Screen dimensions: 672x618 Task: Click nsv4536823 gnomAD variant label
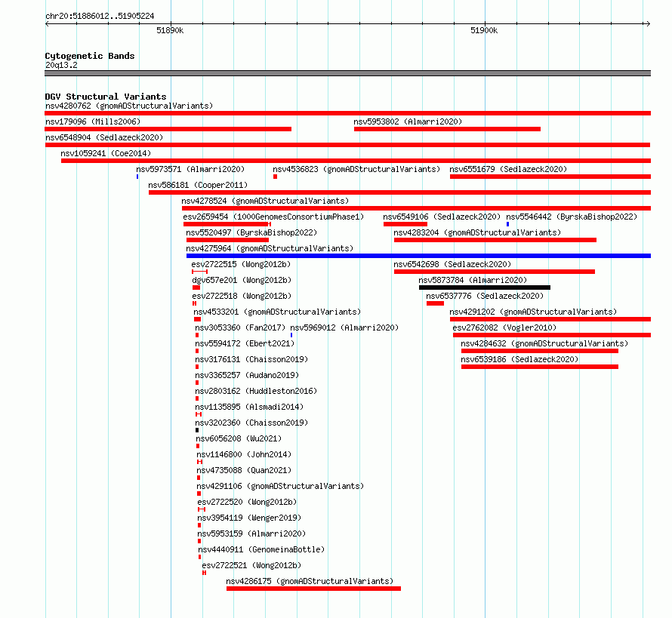[356, 169]
